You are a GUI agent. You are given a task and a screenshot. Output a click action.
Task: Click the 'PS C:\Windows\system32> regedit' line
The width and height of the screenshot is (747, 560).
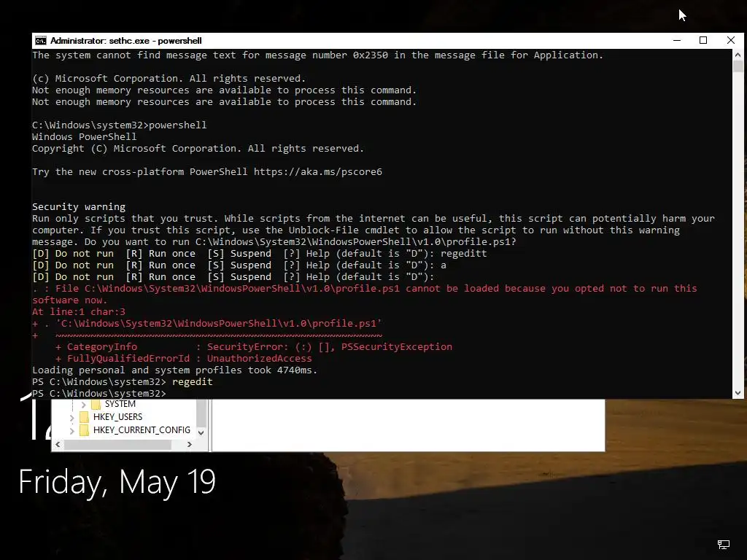coord(123,381)
